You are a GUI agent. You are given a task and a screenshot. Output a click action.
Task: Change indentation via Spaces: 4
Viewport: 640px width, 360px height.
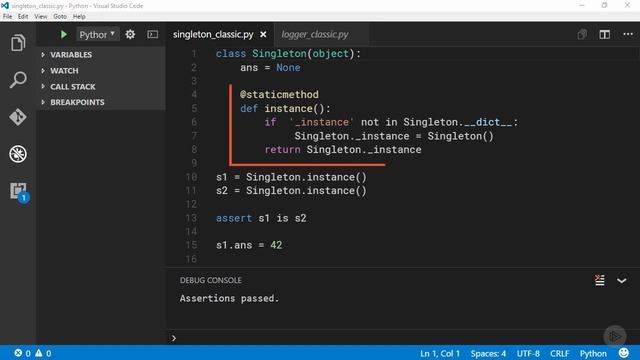[488, 353]
